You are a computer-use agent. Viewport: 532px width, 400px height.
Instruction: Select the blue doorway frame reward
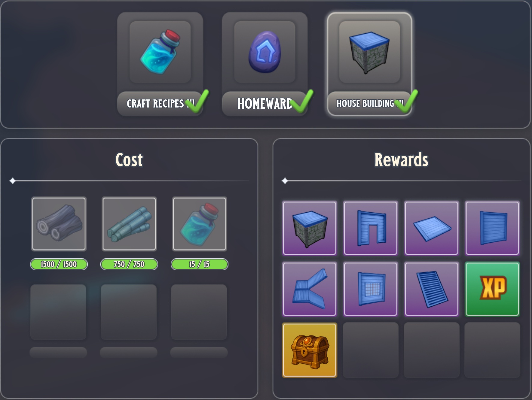(371, 228)
